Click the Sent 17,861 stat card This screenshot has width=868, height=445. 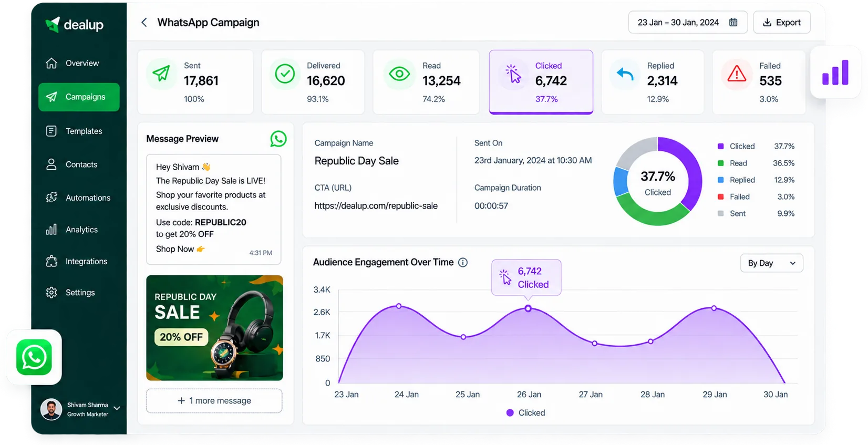[x=195, y=82]
